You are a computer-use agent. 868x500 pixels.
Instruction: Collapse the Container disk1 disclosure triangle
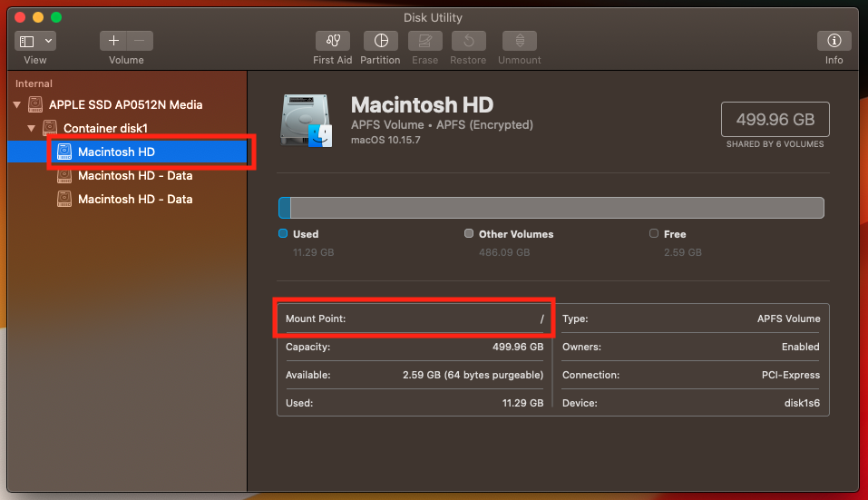(x=32, y=129)
